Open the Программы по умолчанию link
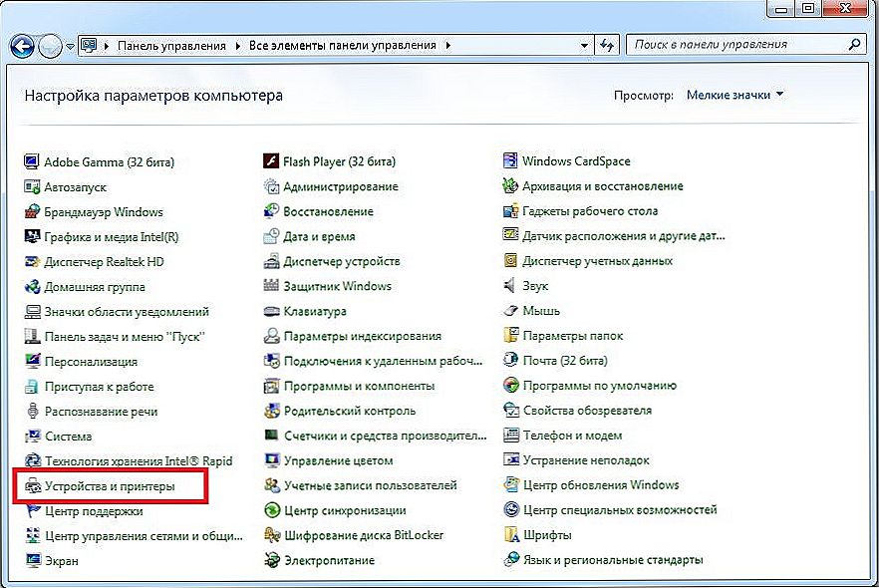The height and width of the screenshot is (588, 879). click(600, 386)
